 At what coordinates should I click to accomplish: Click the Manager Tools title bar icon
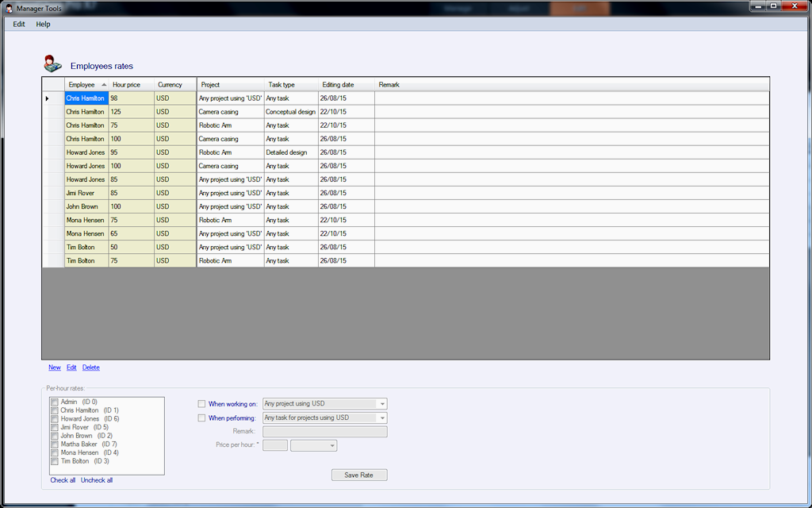(x=8, y=6)
